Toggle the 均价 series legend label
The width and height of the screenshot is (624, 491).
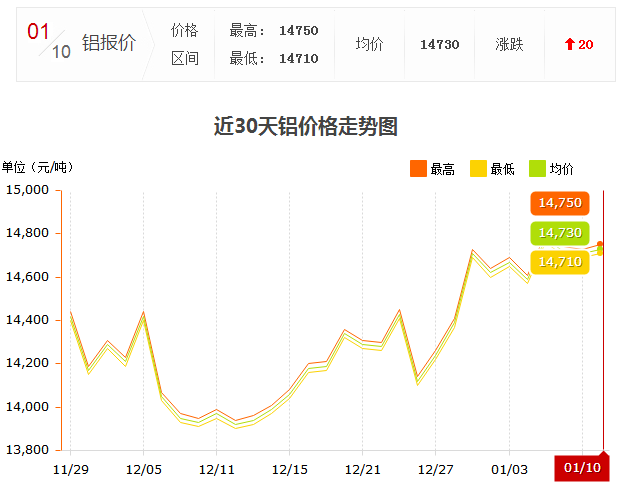[563, 169]
